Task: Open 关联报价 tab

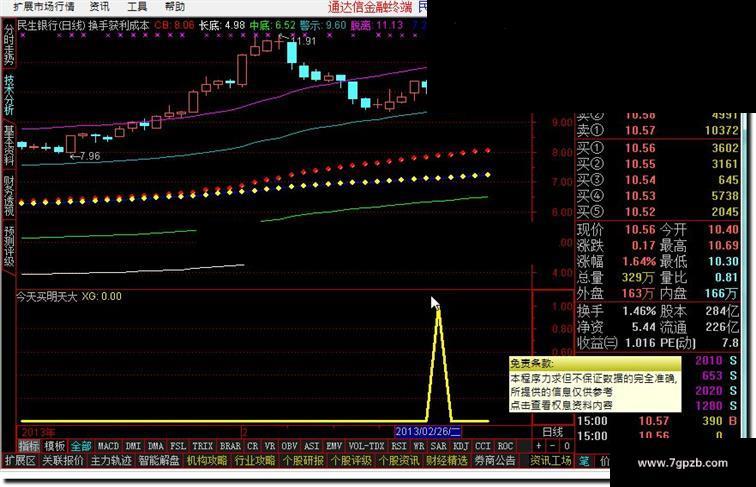Action: [x=63, y=461]
